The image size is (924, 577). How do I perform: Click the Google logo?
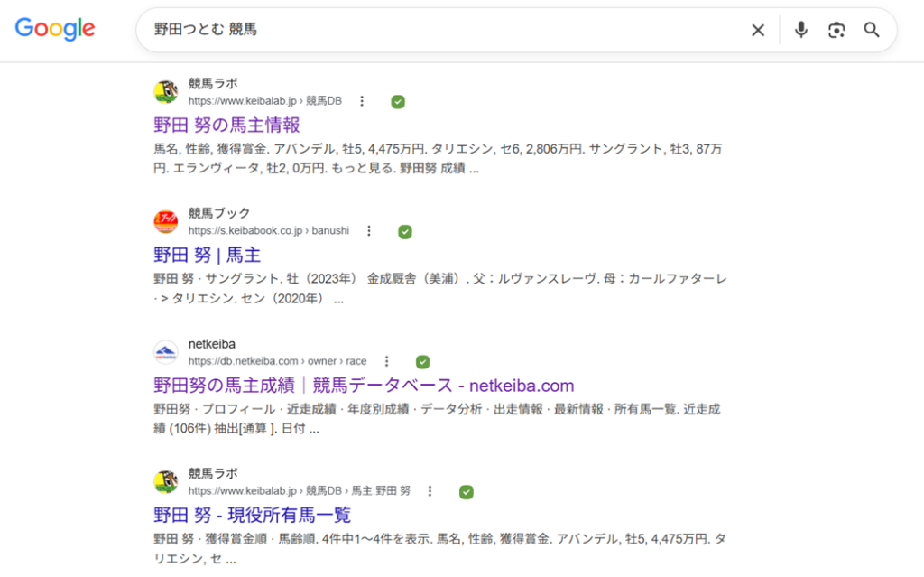[55, 29]
